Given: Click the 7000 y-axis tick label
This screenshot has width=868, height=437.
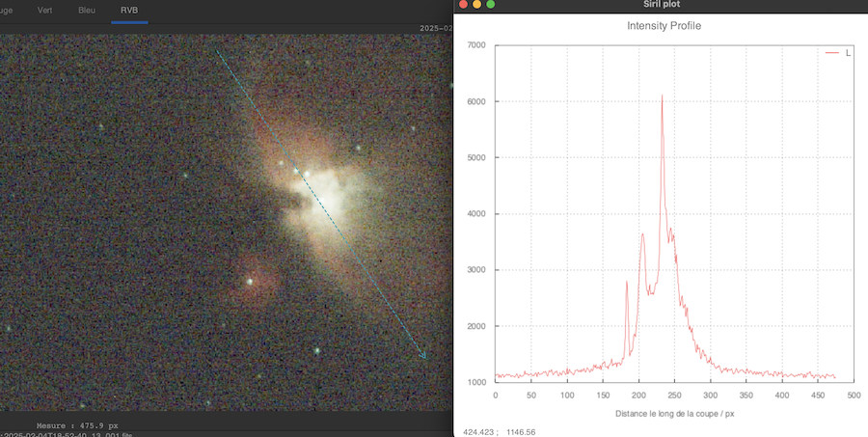Looking at the screenshot, I should click(476, 45).
